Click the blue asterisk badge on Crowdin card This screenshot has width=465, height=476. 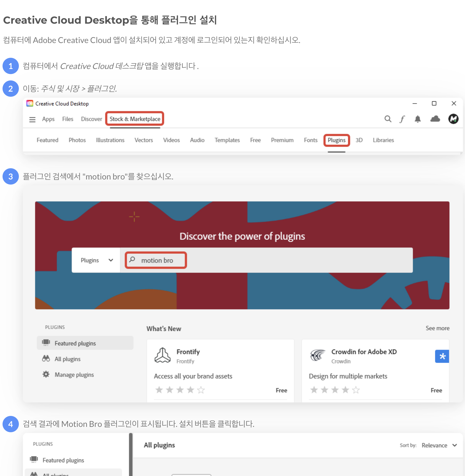tap(442, 356)
